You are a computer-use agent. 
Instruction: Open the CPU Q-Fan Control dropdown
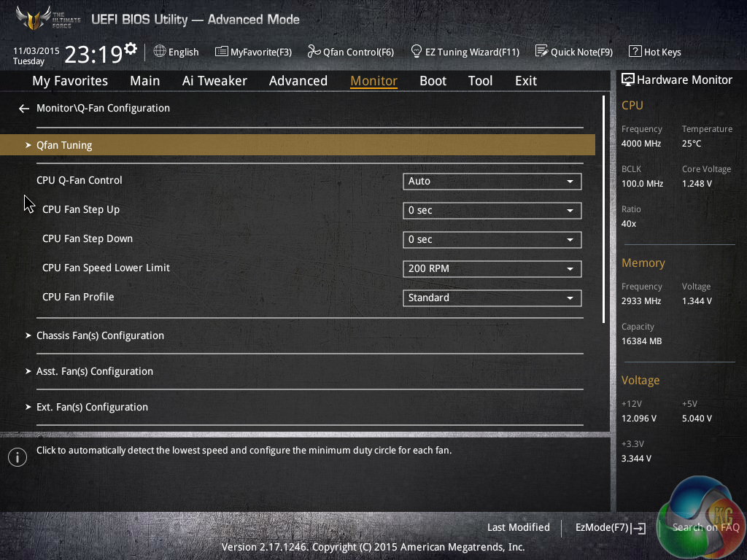(x=492, y=182)
